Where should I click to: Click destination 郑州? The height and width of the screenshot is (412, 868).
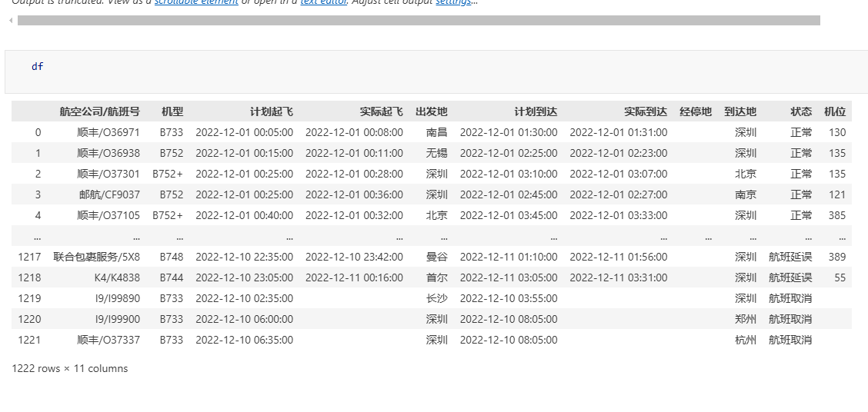pyautogui.click(x=746, y=319)
